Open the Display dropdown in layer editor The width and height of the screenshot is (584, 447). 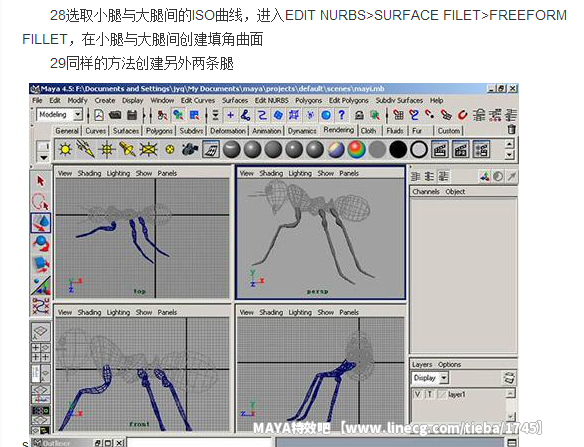click(431, 378)
